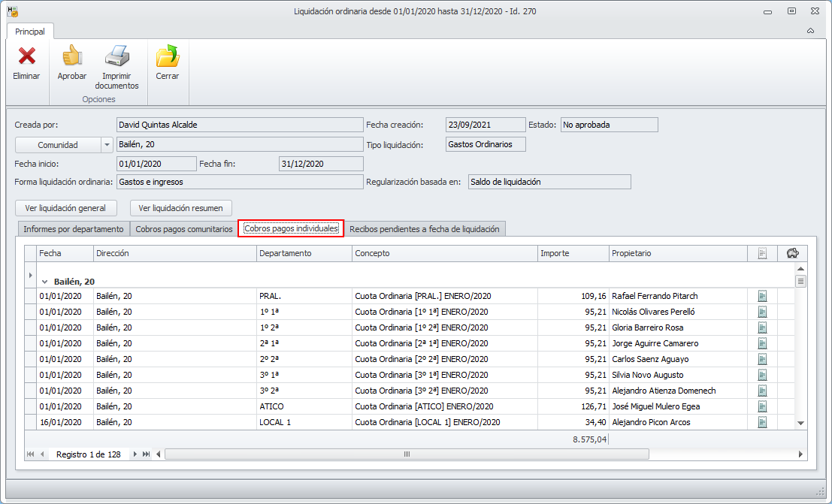This screenshot has width=832, height=504.
Task: Click the Imprimir documentos printer icon
Action: click(116, 56)
